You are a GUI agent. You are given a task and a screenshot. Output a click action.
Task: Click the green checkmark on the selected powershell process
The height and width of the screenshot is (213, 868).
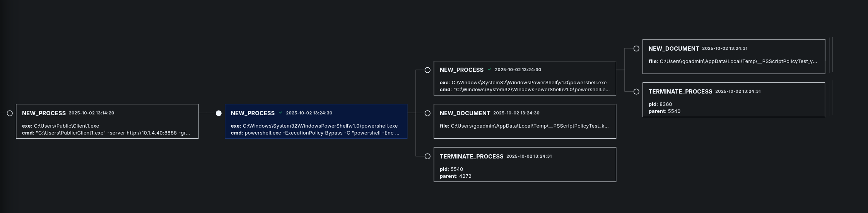[281, 113]
